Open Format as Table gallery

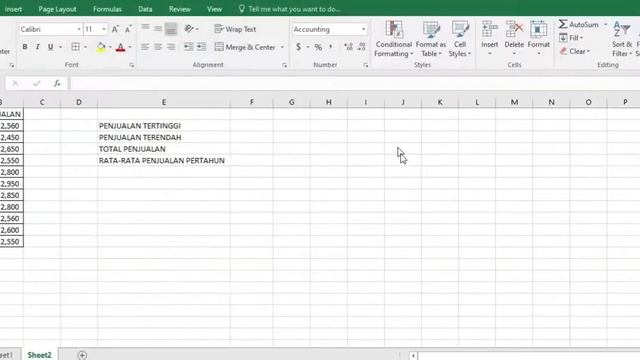pos(431,39)
